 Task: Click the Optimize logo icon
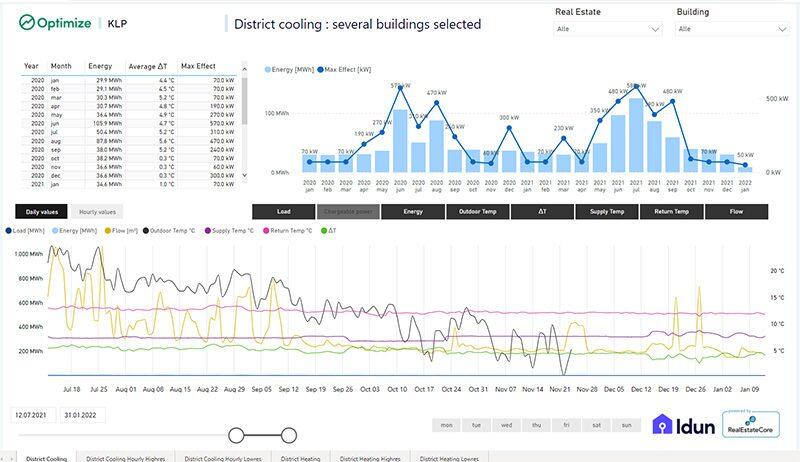tap(27, 22)
